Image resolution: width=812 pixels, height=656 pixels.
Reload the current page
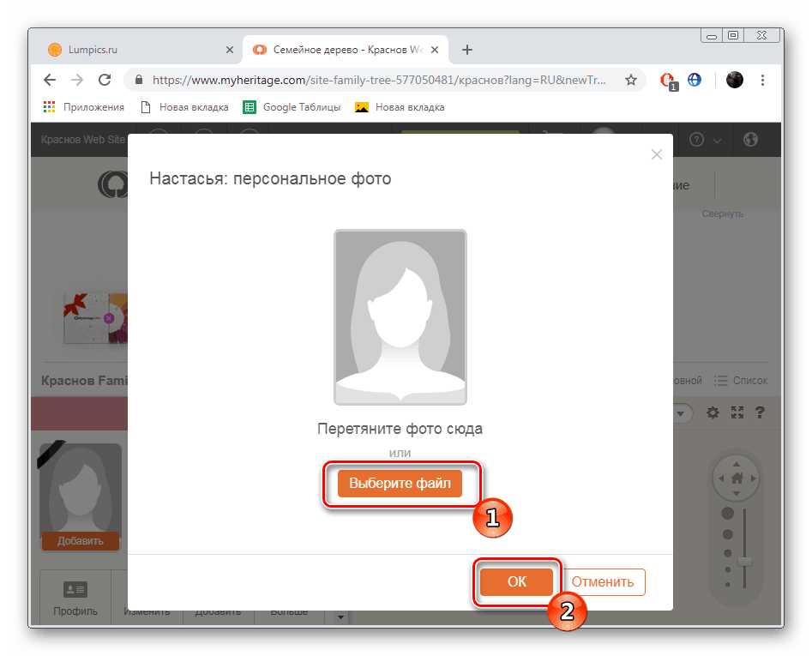(105, 80)
